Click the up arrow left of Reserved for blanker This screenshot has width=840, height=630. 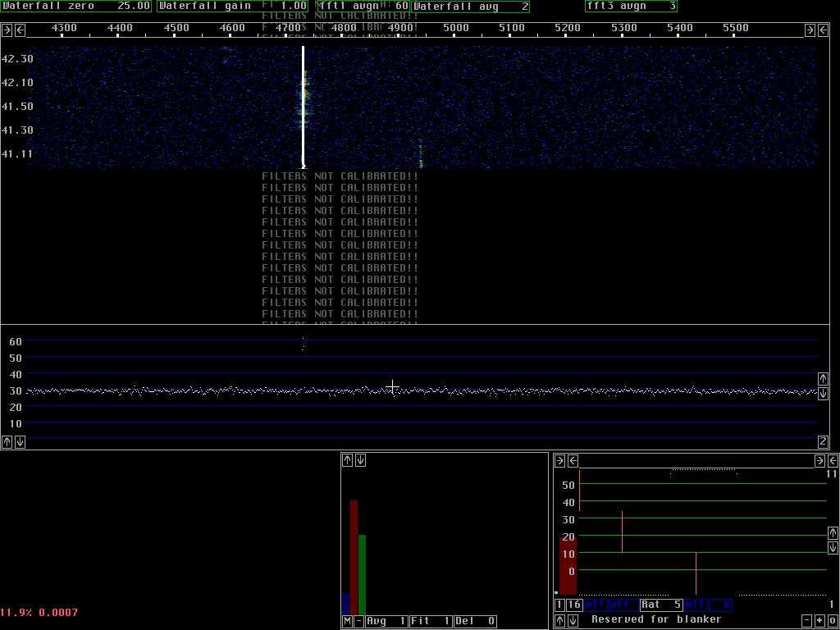pos(559,620)
